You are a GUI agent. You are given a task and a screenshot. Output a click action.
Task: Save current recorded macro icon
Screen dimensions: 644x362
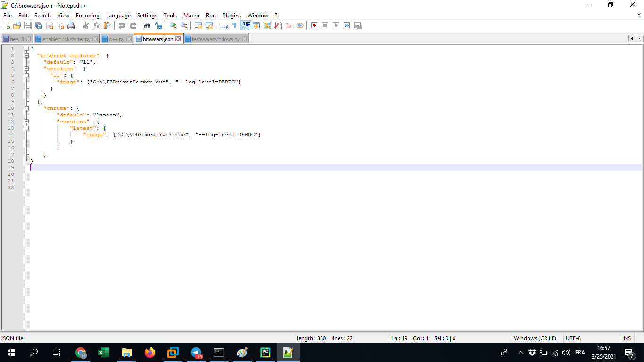tap(358, 25)
